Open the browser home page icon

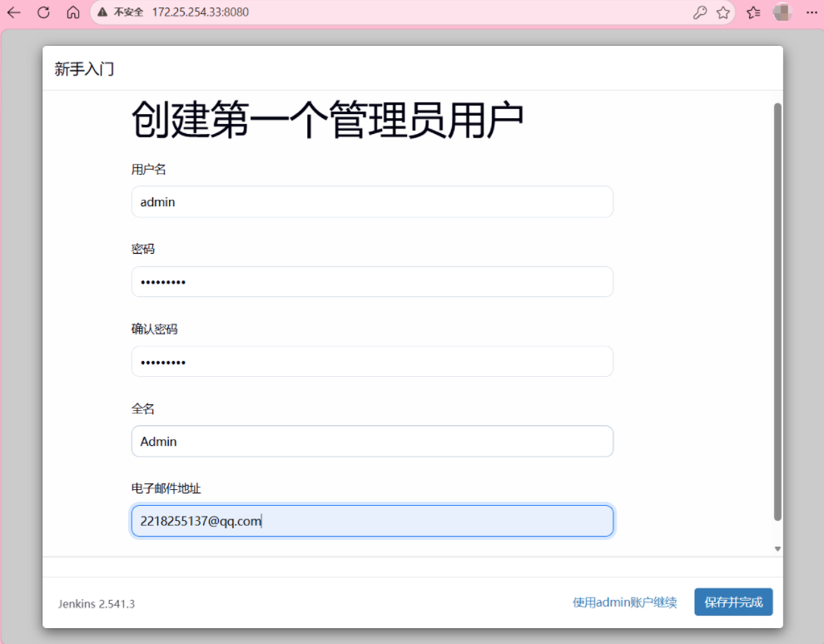pyautogui.click(x=73, y=12)
